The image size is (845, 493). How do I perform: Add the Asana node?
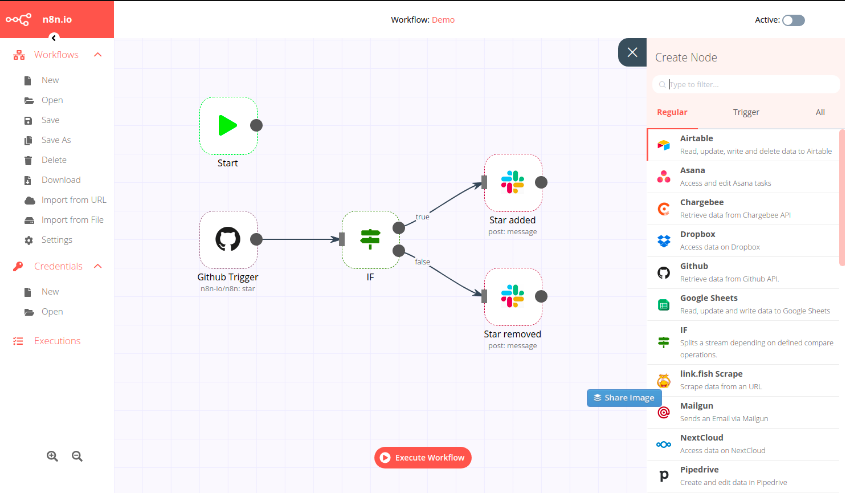coord(743,177)
